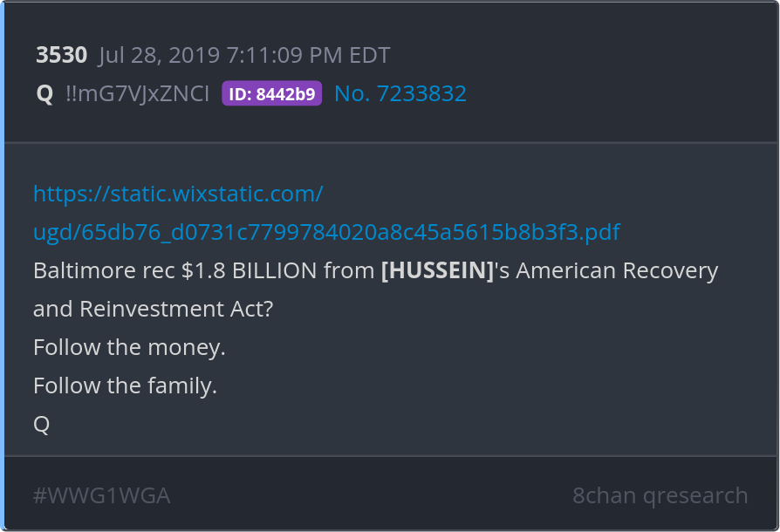Click the 8chan qresearch source label

(660, 495)
